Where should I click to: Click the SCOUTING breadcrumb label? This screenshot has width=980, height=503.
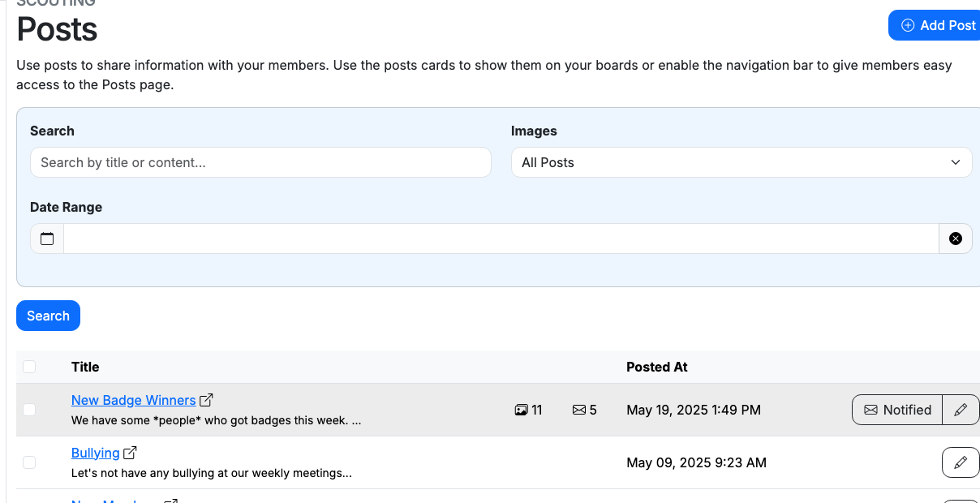pyautogui.click(x=56, y=3)
